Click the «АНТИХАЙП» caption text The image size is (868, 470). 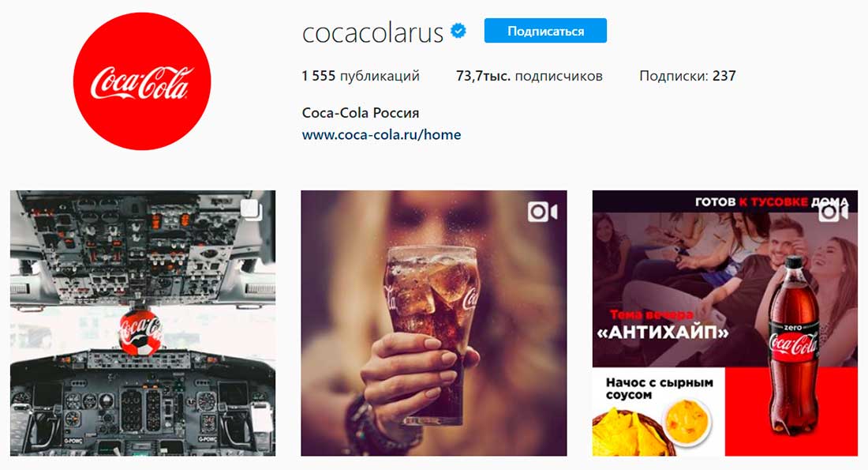pyautogui.click(x=663, y=333)
